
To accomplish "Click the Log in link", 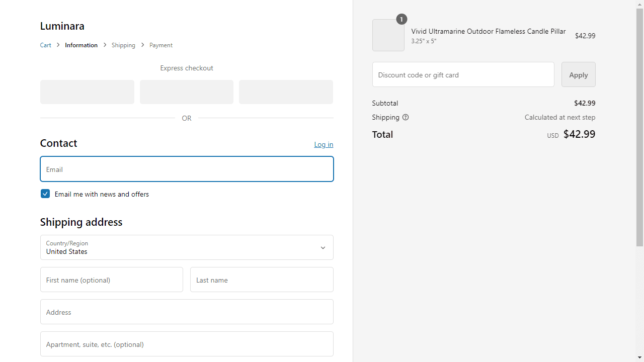I will tap(324, 144).
